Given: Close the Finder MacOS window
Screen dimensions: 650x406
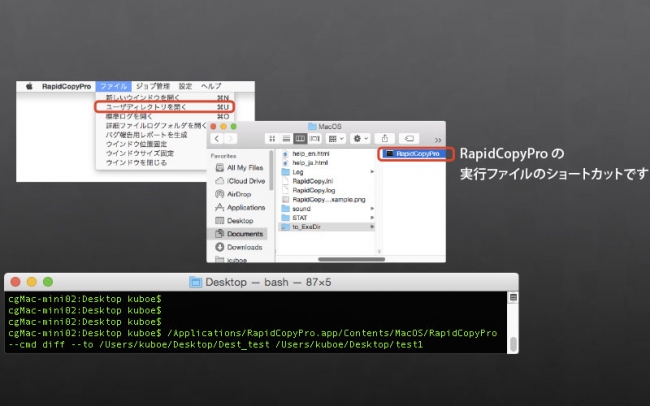Looking at the screenshot, I should (213, 126).
